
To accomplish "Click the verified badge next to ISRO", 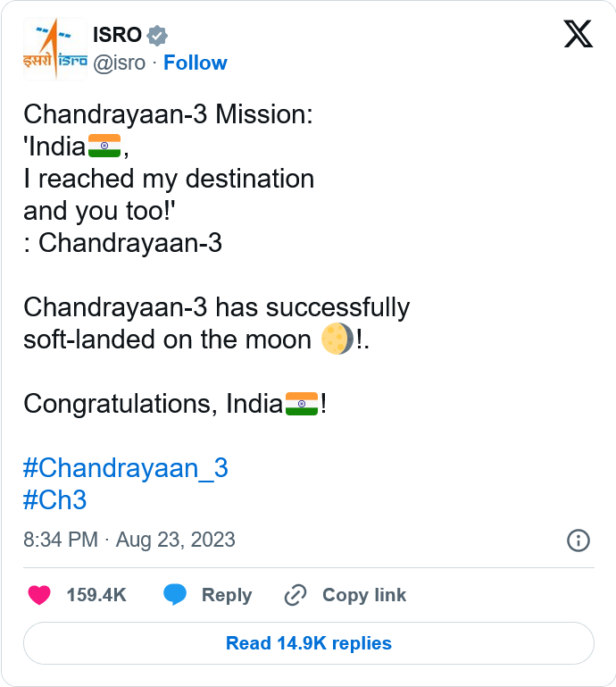I will [x=158, y=36].
